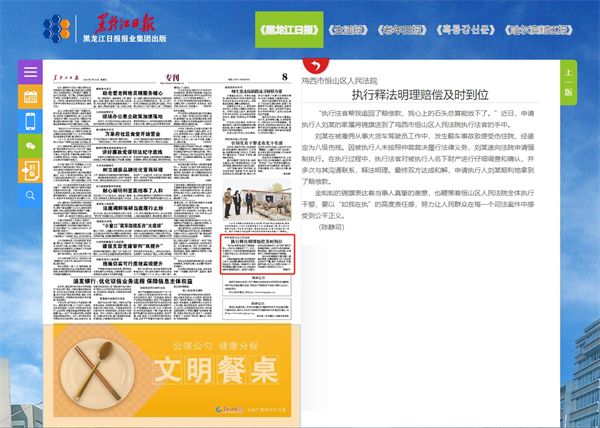Open the hamburger menu in the sidebar
Image resolution: width=600 pixels, height=428 pixels.
31,75
